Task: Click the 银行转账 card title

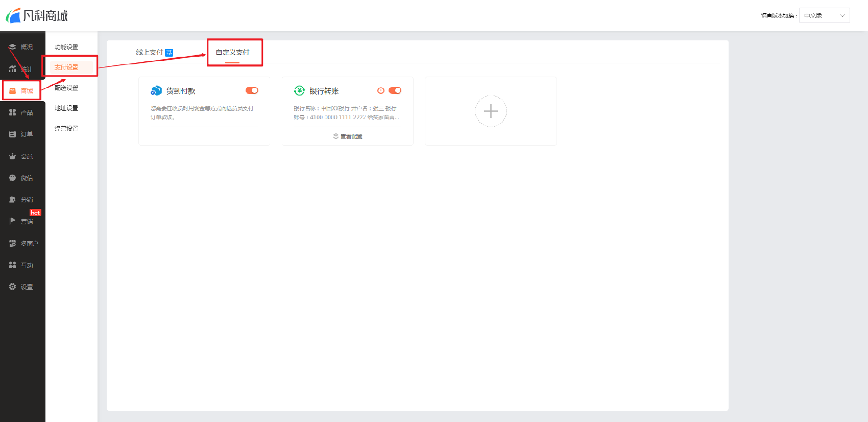Action: (324, 91)
